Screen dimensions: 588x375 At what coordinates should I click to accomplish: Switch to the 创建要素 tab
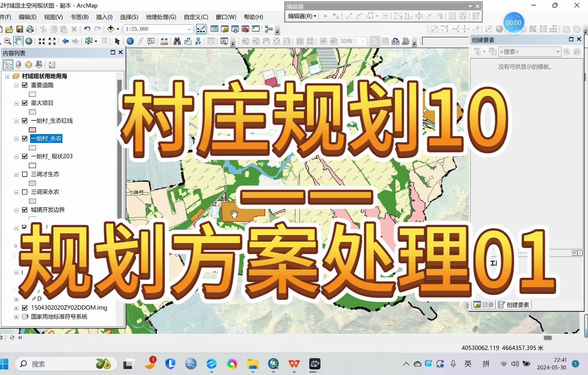point(514,305)
